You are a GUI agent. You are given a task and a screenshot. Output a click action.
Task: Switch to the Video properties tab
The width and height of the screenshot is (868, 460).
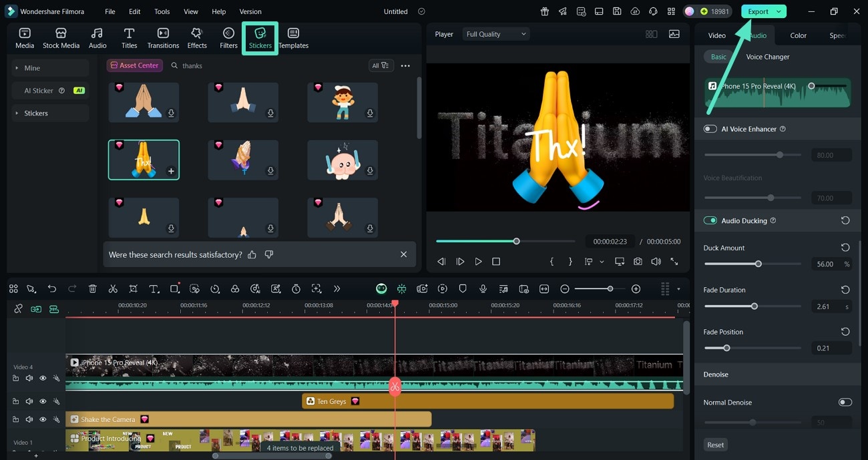click(717, 35)
